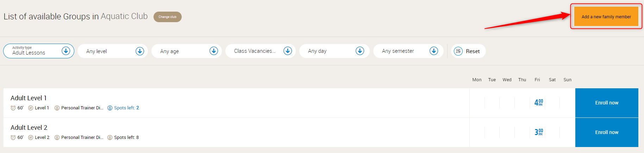644x153 pixels.
Task: Click trainer icon in Adult Level 2 row
Action: (x=57, y=138)
